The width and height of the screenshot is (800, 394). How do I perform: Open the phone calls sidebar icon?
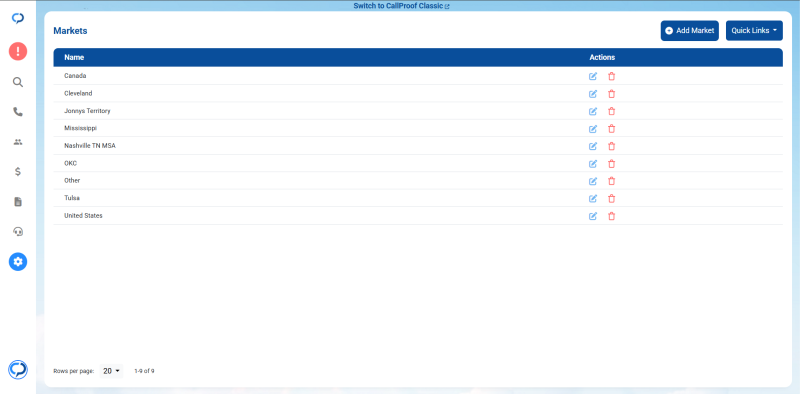point(18,112)
